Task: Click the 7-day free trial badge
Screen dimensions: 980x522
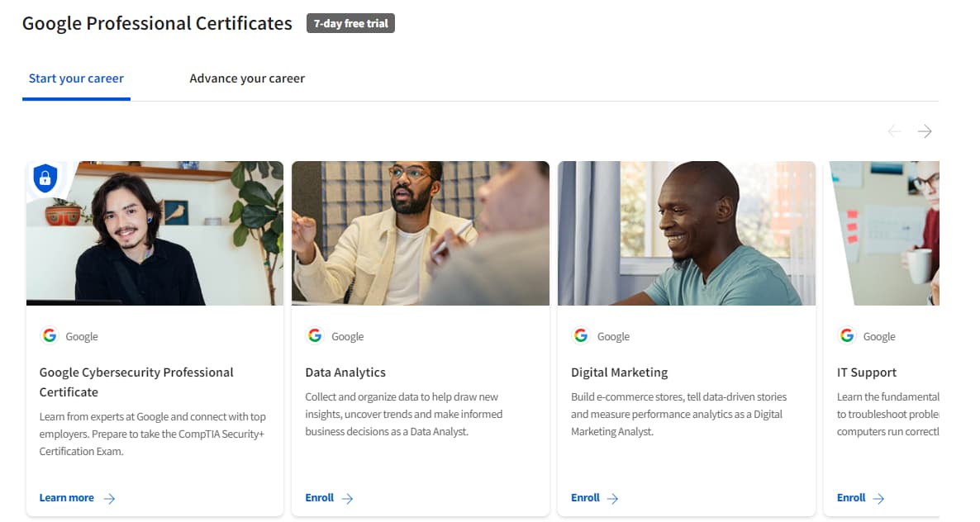Action: click(350, 24)
